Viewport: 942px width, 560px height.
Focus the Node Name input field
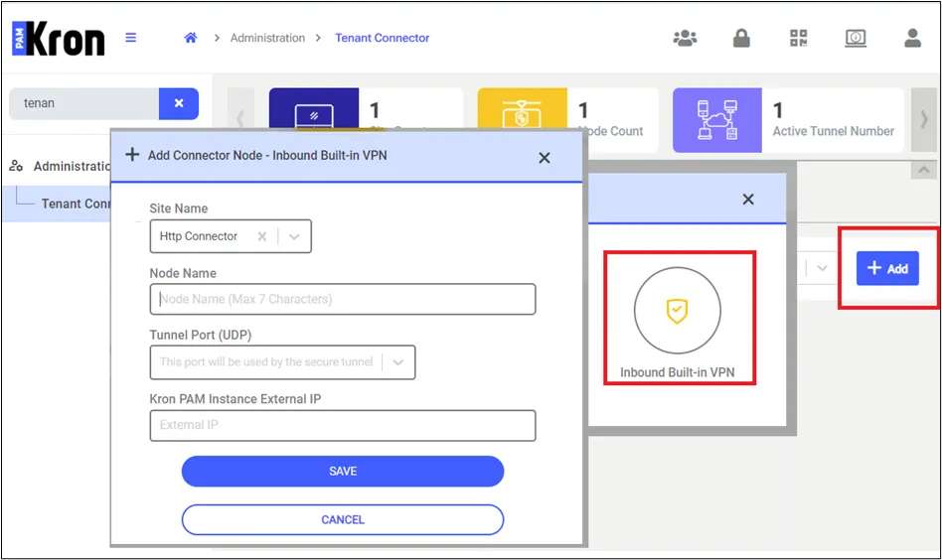click(343, 299)
